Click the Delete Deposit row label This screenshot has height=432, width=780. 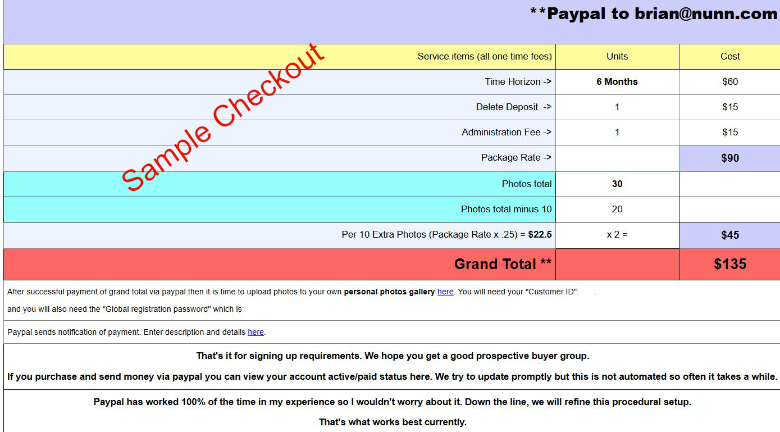(514, 107)
